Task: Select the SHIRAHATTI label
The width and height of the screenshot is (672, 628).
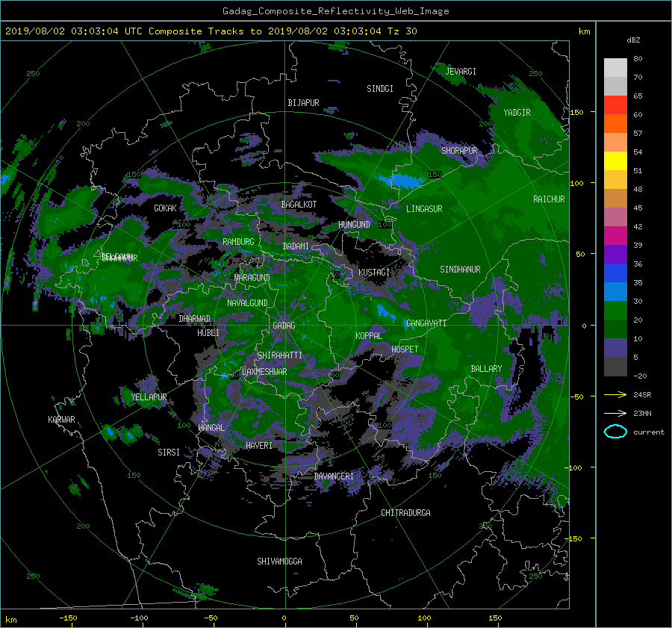Action: [x=280, y=355]
